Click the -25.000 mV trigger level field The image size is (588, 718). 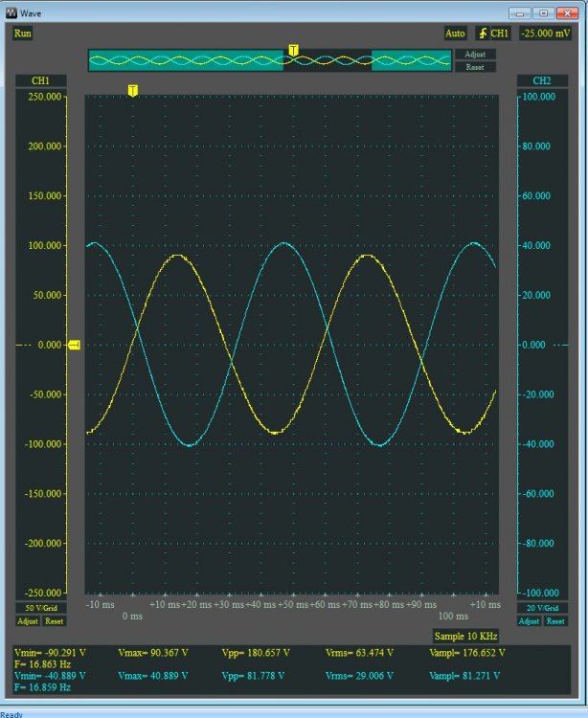click(543, 33)
